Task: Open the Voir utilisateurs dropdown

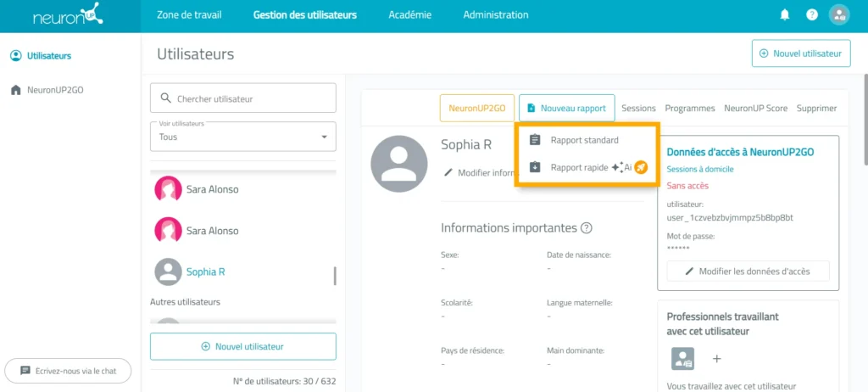Action: [x=243, y=137]
